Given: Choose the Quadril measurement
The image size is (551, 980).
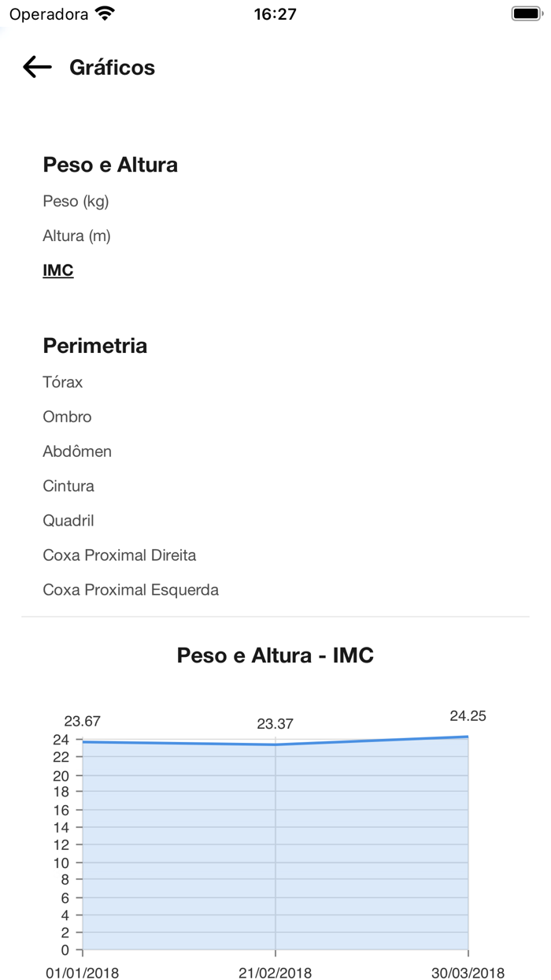Looking at the screenshot, I should click(x=68, y=521).
